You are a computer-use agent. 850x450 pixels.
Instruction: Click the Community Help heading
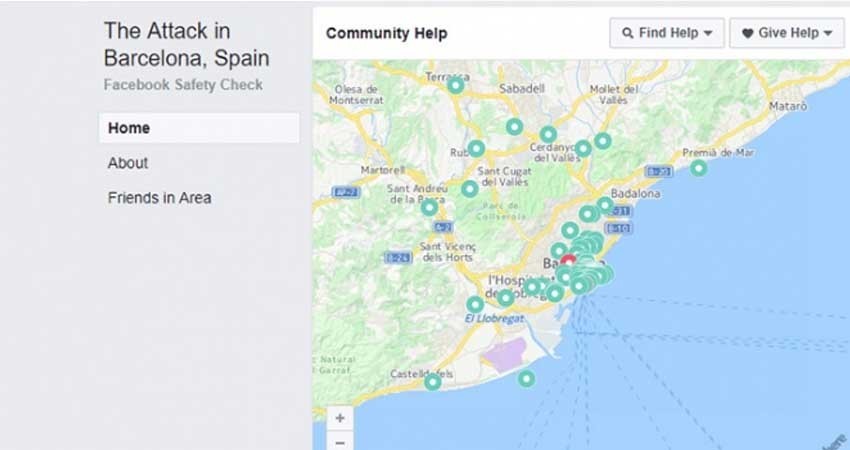click(387, 33)
